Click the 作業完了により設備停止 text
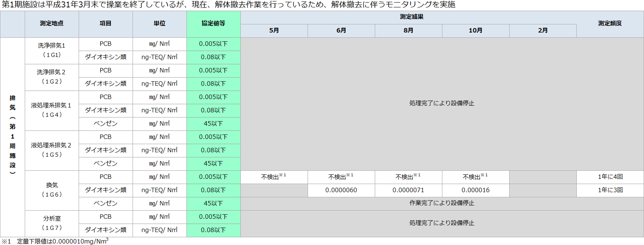This screenshot has width=644, height=245. click(442, 203)
